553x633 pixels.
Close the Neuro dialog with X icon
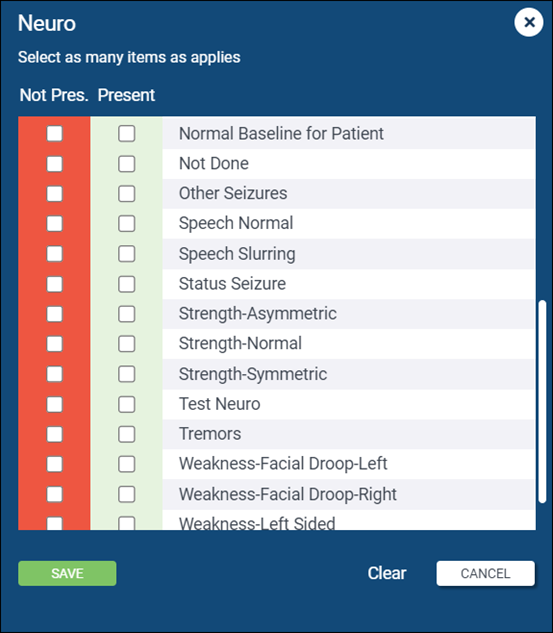pyautogui.click(x=529, y=22)
